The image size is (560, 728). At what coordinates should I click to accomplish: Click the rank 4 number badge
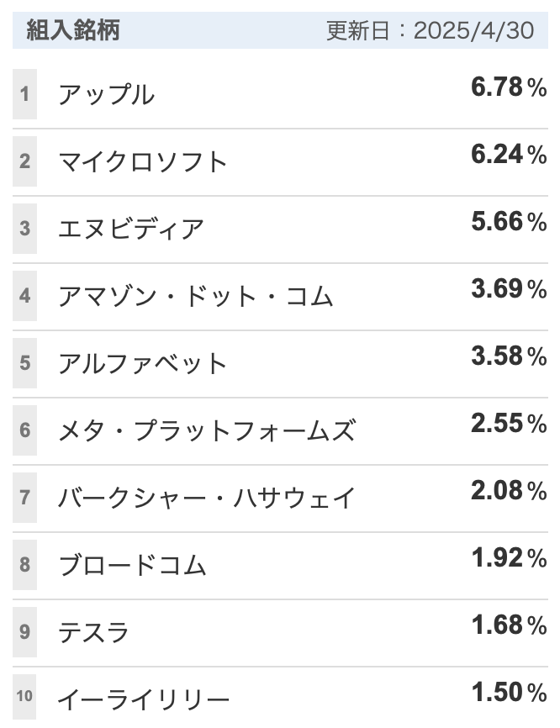click(x=24, y=296)
